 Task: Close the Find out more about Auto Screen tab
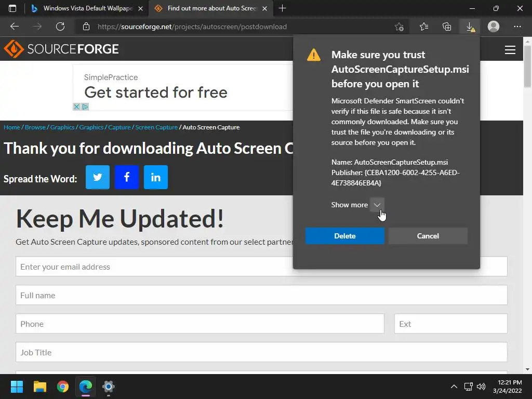click(264, 8)
